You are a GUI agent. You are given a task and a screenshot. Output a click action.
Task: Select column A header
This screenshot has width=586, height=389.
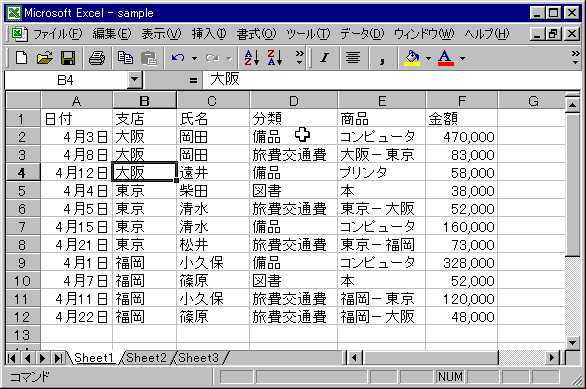point(77,101)
